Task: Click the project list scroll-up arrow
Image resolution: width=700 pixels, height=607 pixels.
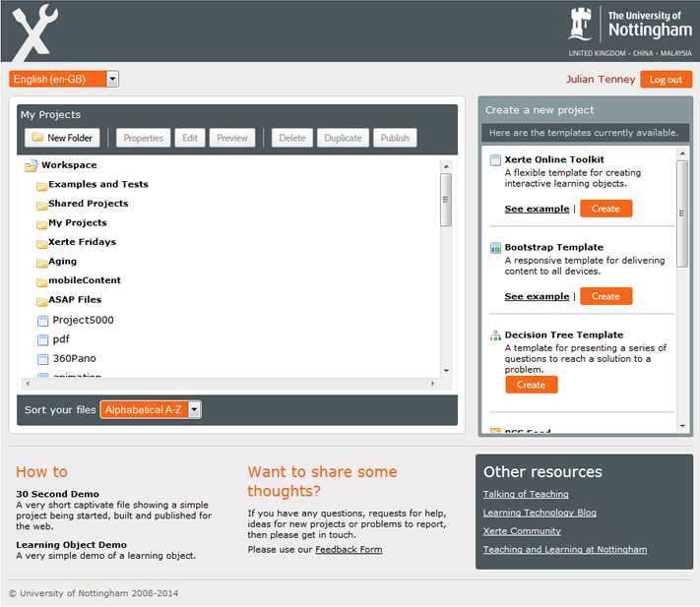Action: 446,166
